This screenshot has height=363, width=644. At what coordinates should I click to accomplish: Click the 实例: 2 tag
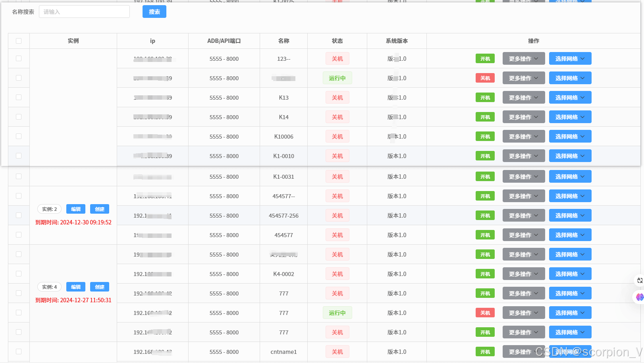[x=50, y=209]
